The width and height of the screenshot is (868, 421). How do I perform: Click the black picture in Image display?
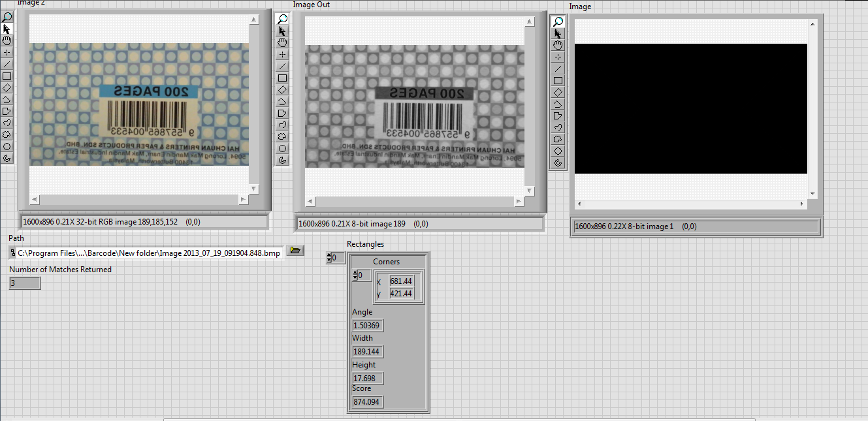[691, 108]
